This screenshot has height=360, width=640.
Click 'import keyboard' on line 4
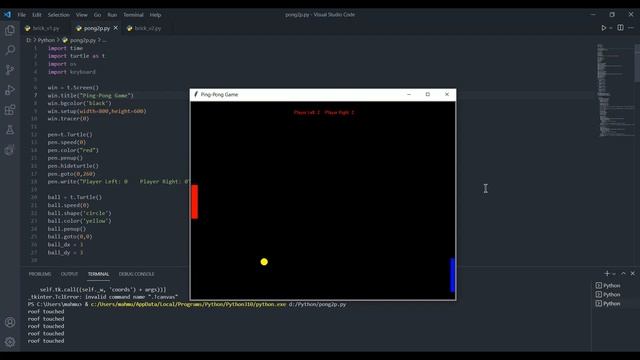point(71,72)
